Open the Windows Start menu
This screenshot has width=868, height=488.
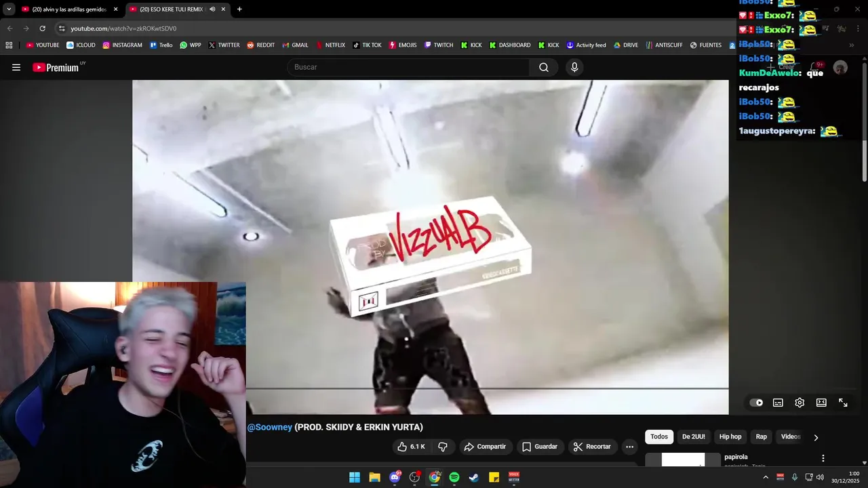coord(355,477)
